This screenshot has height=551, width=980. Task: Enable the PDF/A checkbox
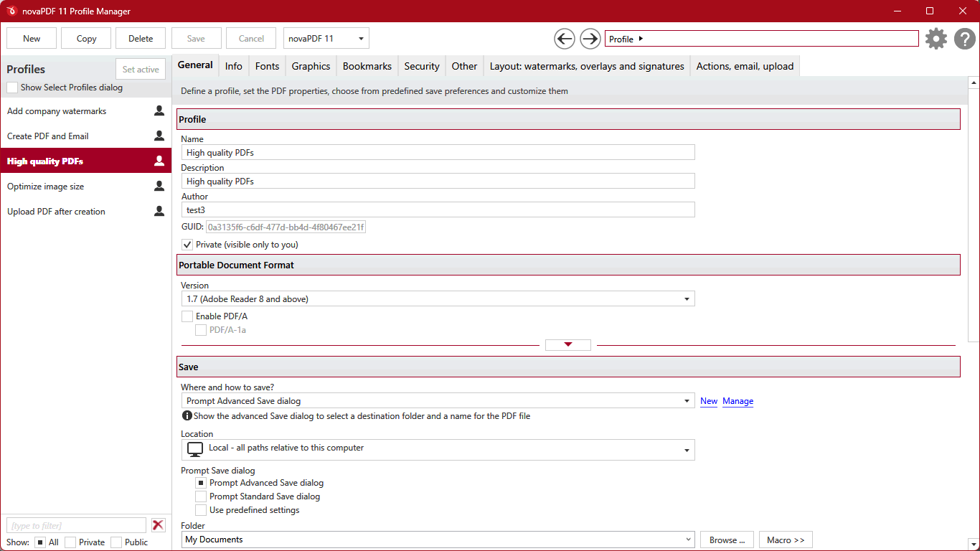187,316
